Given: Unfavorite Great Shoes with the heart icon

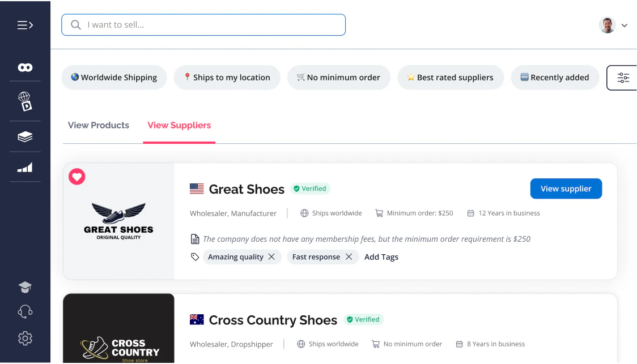Looking at the screenshot, I should pyautogui.click(x=77, y=177).
